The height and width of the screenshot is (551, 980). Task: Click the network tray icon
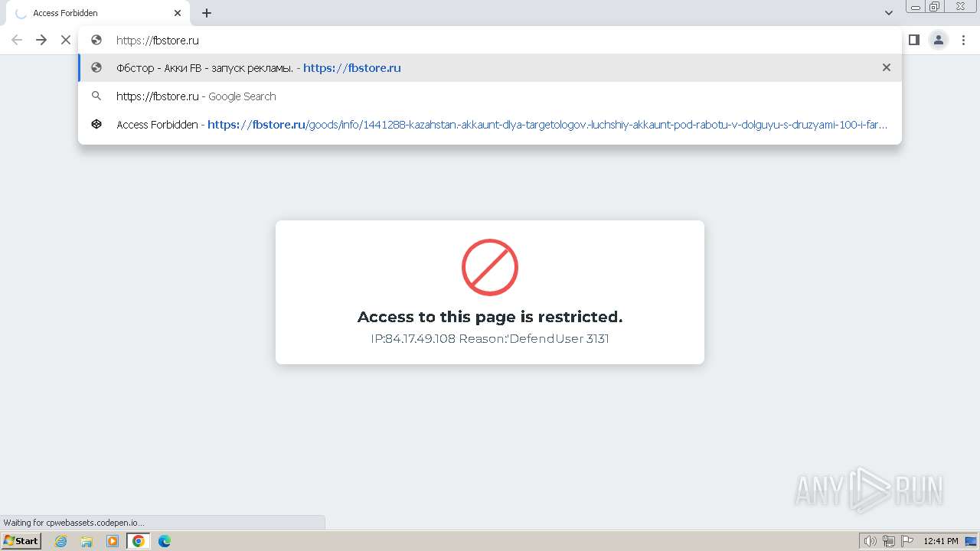pos(889,541)
